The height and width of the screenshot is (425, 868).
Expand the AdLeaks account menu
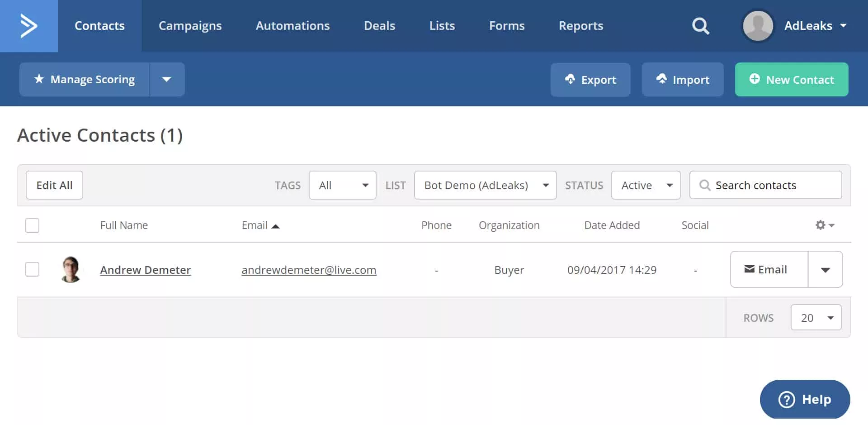[x=815, y=26]
